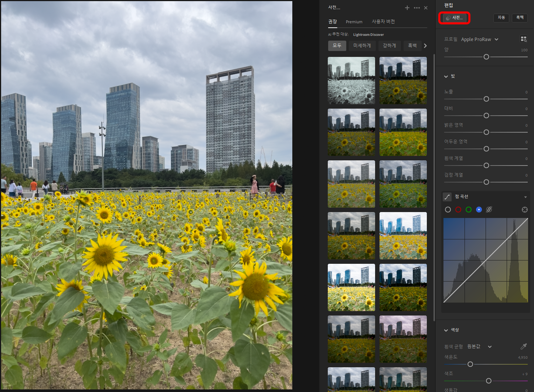Viewport: 534px width, 392px height.
Task: Select the green curve channel
Action: (469, 209)
